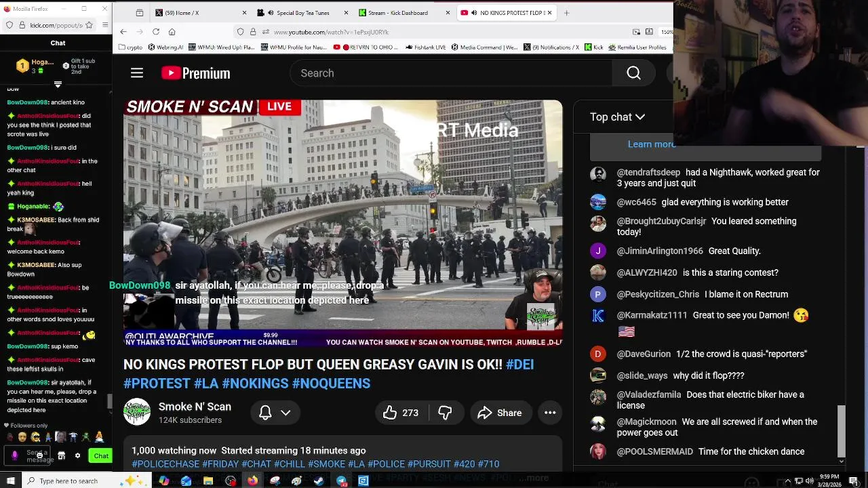Open Remilia User Profiles bookmark
Image resolution: width=868 pixels, height=488 pixels.
(637, 47)
